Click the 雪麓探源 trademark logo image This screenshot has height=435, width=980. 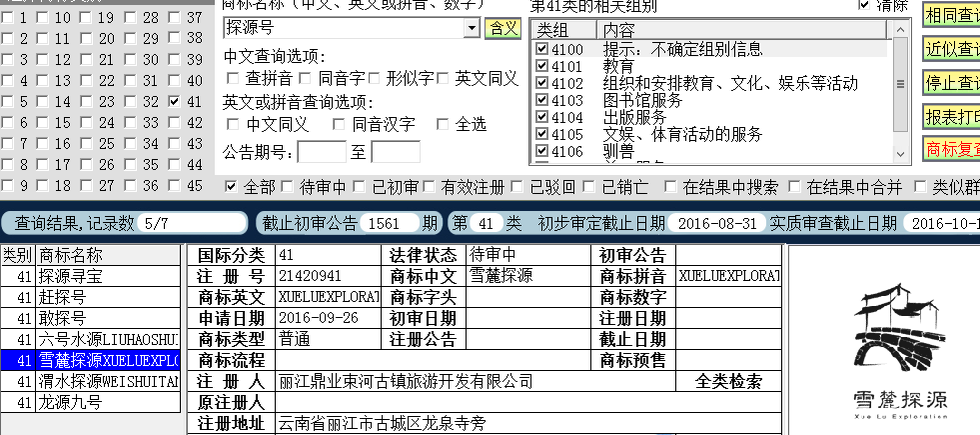pyautogui.click(x=900, y=351)
